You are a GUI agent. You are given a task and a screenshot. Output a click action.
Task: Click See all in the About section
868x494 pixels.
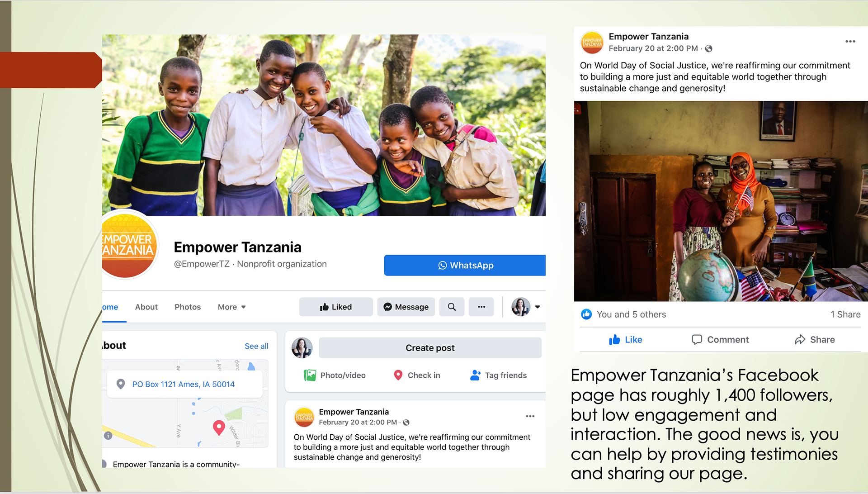256,346
